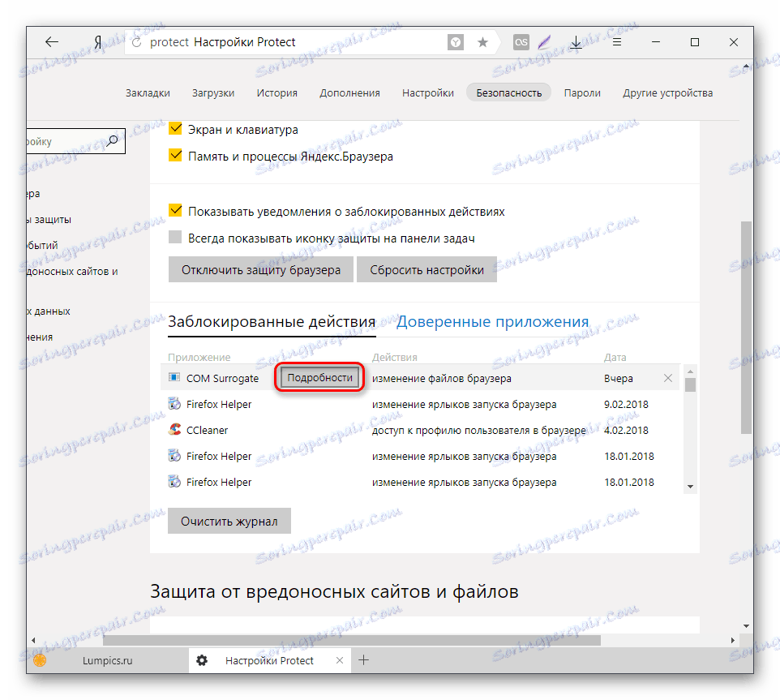Click the horizontal scrollbar thumb
The width and height of the screenshot is (780, 700).
(352, 640)
